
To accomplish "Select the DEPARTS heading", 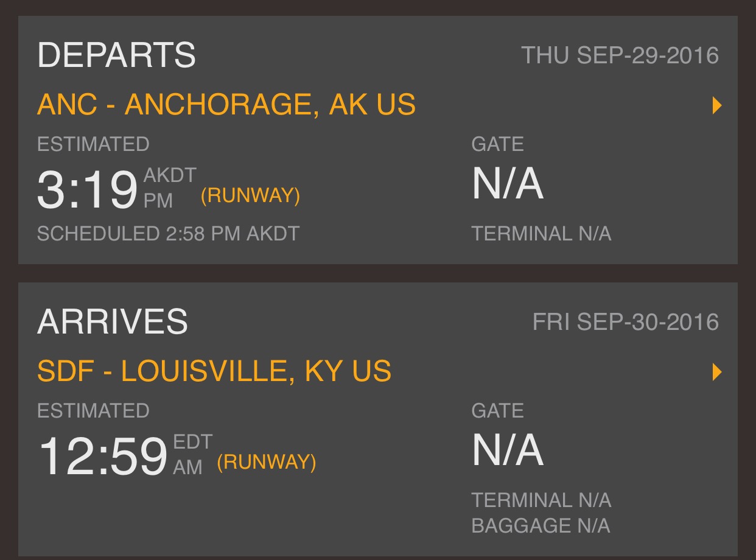I will (x=116, y=55).
